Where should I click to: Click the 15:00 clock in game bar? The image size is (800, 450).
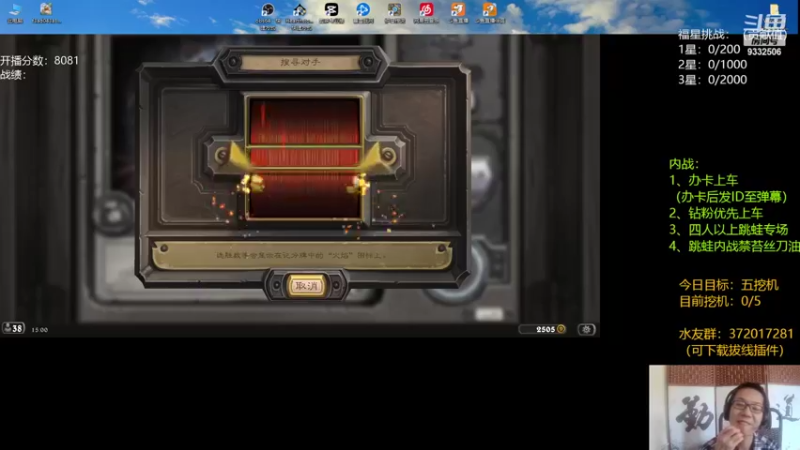[39, 330]
